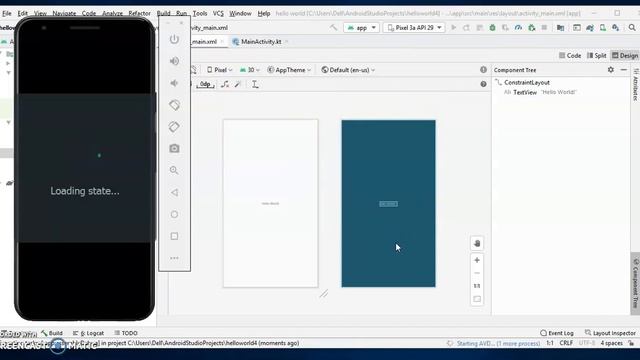Open the AVD Manager phone icon in toolbar
This screenshot has height=360, width=640.
click(603, 28)
